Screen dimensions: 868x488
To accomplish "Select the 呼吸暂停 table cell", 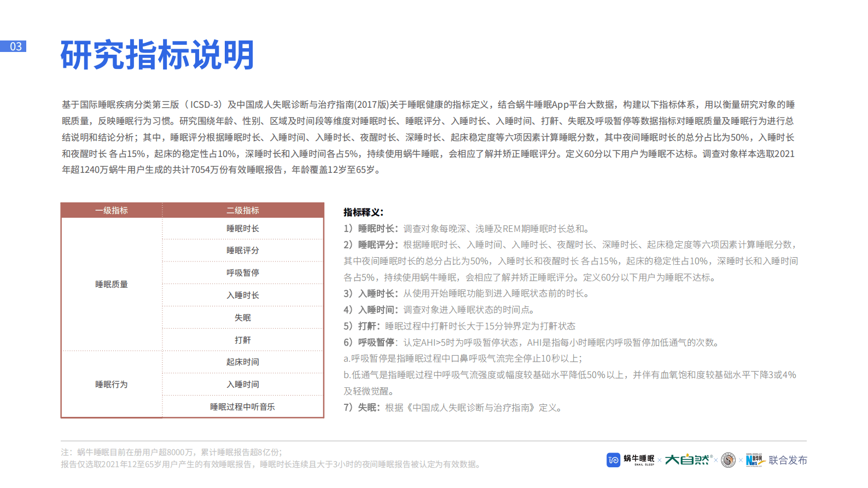I will [243, 272].
